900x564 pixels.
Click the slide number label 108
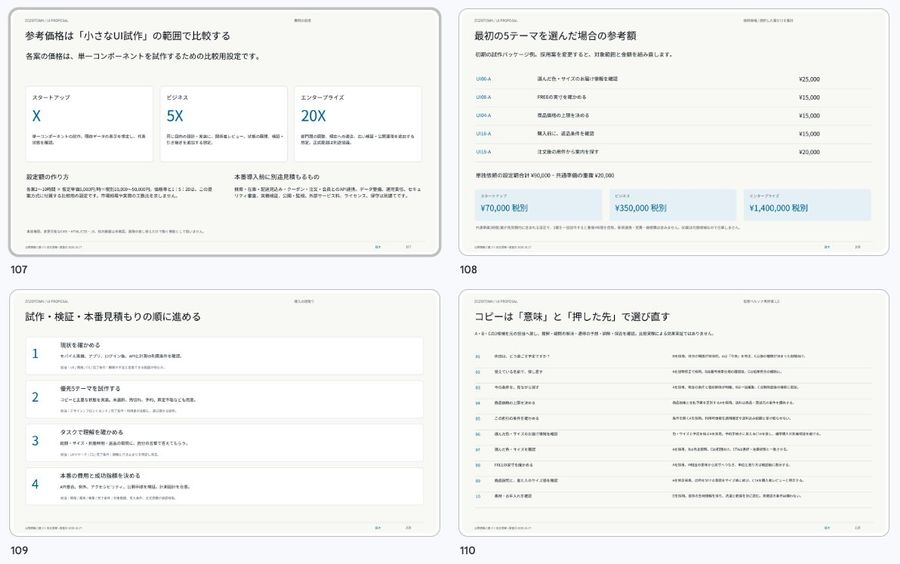pyautogui.click(x=468, y=269)
